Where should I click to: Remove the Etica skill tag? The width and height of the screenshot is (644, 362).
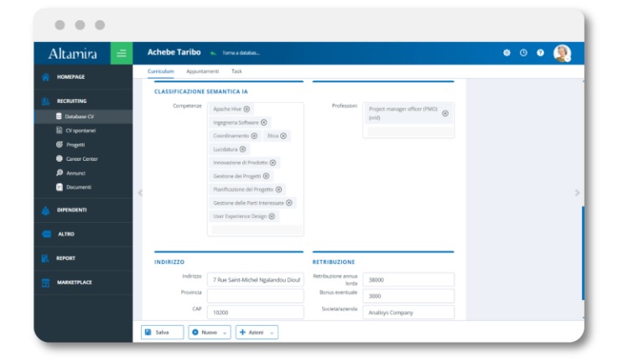point(283,136)
